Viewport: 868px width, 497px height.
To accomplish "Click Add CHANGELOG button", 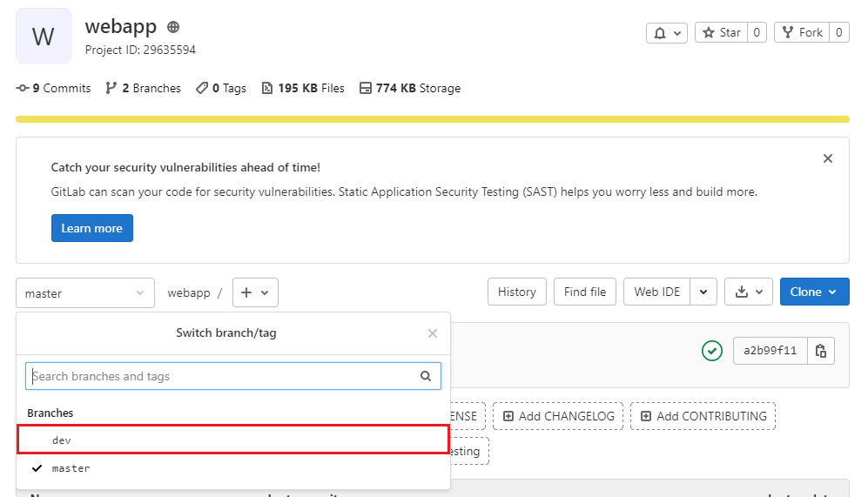I will 558,416.
